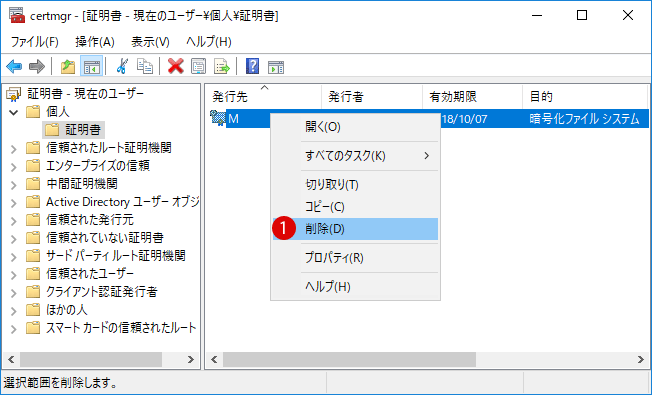Sort by 発行先 column header
The height and width of the screenshot is (395, 652).
pyautogui.click(x=263, y=97)
